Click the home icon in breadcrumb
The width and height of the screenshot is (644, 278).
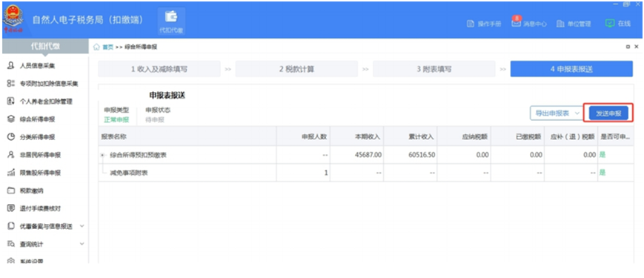pos(96,47)
